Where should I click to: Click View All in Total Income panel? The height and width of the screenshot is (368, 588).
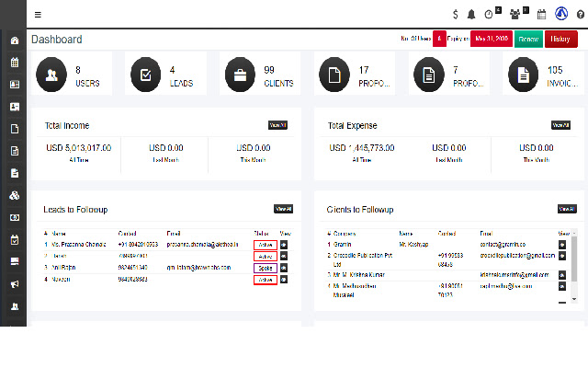coord(277,125)
